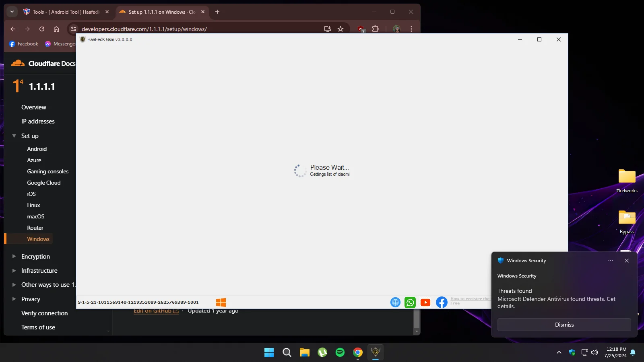Open Terms of use page

tap(38, 327)
